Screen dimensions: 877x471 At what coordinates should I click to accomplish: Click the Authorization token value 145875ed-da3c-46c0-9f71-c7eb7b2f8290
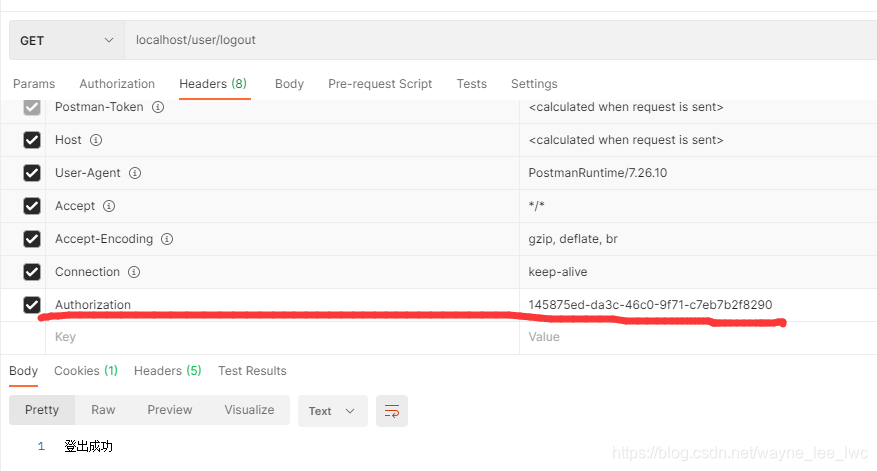650,305
